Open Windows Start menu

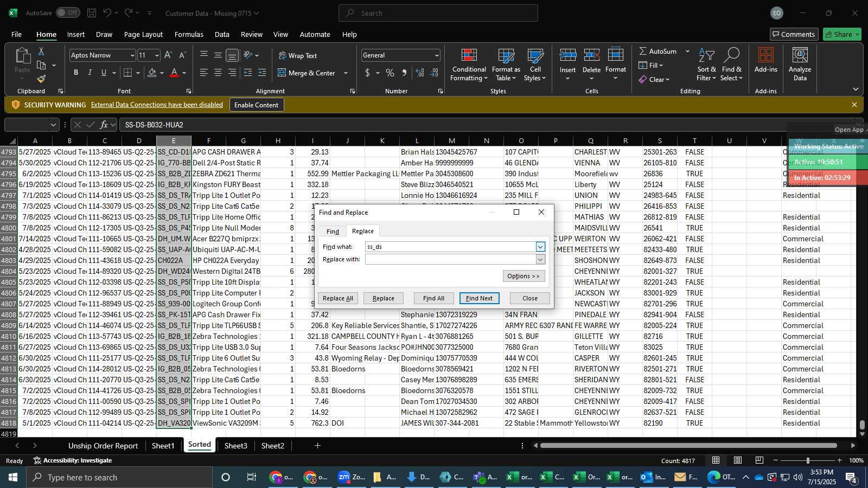point(13,477)
